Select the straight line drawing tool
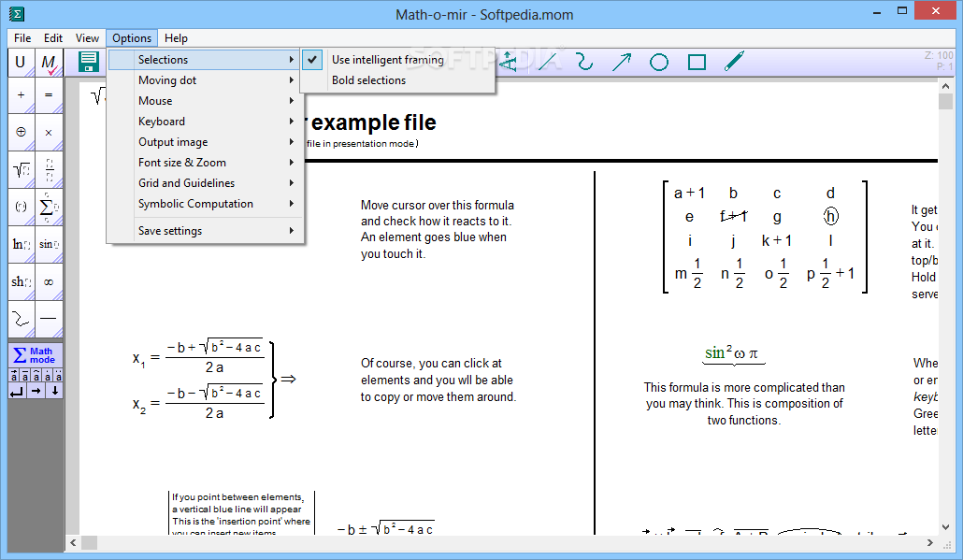 pyautogui.click(x=549, y=62)
